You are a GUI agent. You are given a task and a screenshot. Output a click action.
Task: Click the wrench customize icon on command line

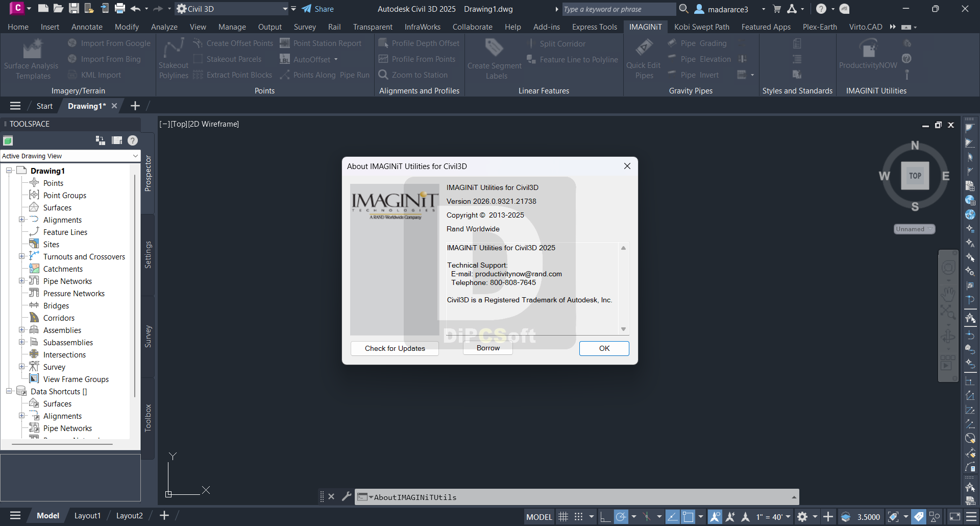click(347, 496)
